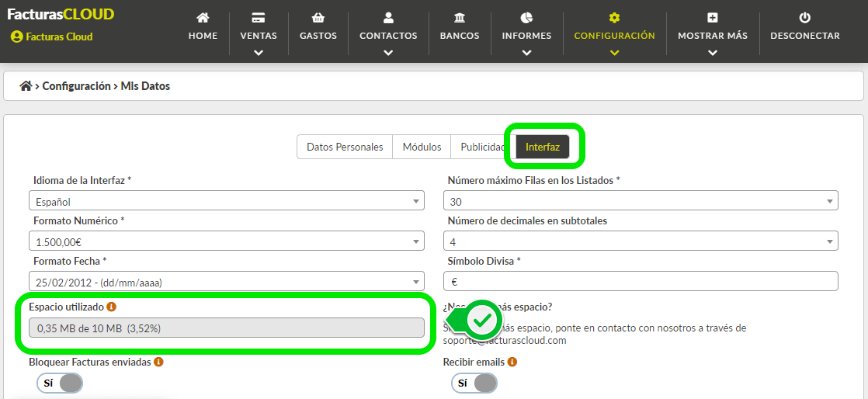The width and height of the screenshot is (868, 399).
Task: Switch to the Datos Personales tab
Action: (x=345, y=147)
